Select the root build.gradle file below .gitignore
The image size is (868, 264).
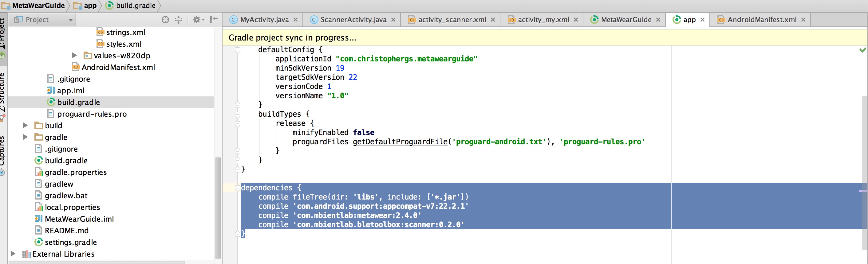(66, 161)
